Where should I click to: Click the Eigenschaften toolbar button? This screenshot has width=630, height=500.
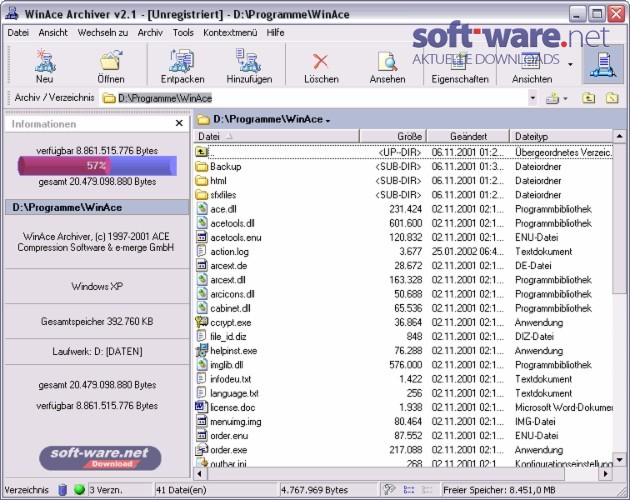click(460, 67)
